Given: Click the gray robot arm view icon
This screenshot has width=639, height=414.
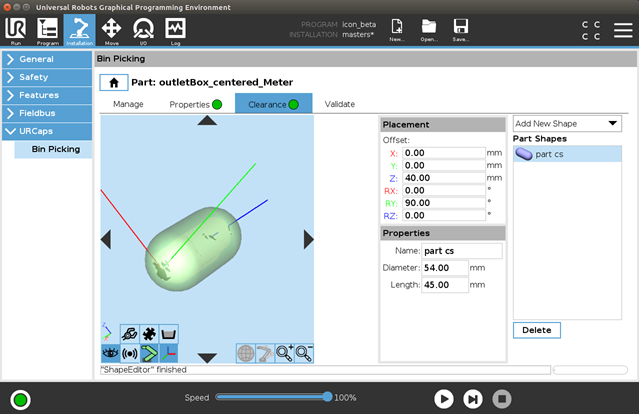Looking at the screenshot, I should pyautogui.click(x=265, y=353).
